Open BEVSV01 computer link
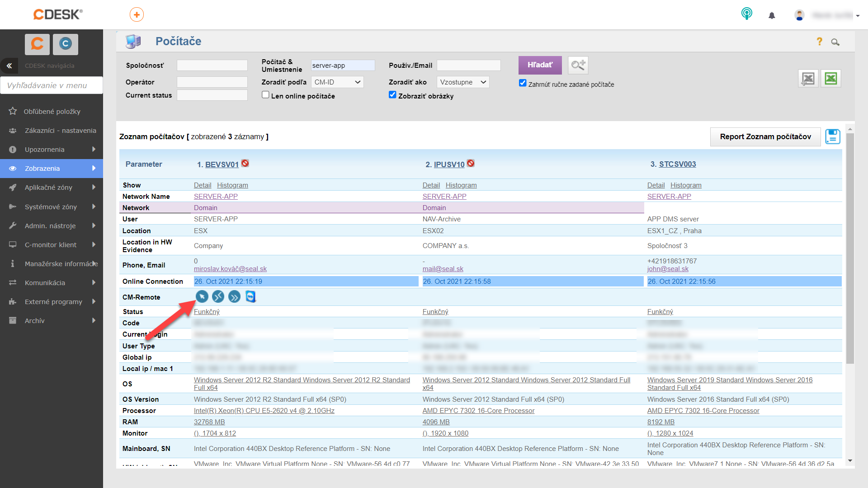The height and width of the screenshot is (488, 868). click(x=222, y=164)
